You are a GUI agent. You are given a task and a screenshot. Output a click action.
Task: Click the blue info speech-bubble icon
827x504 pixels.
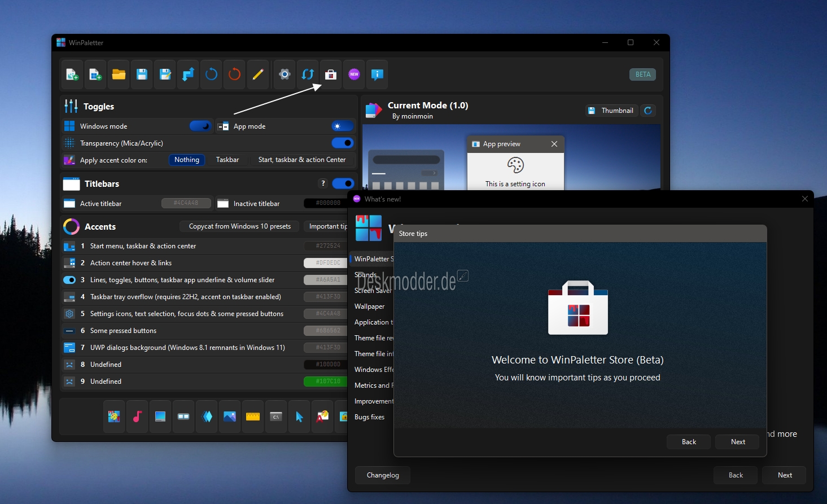point(377,74)
